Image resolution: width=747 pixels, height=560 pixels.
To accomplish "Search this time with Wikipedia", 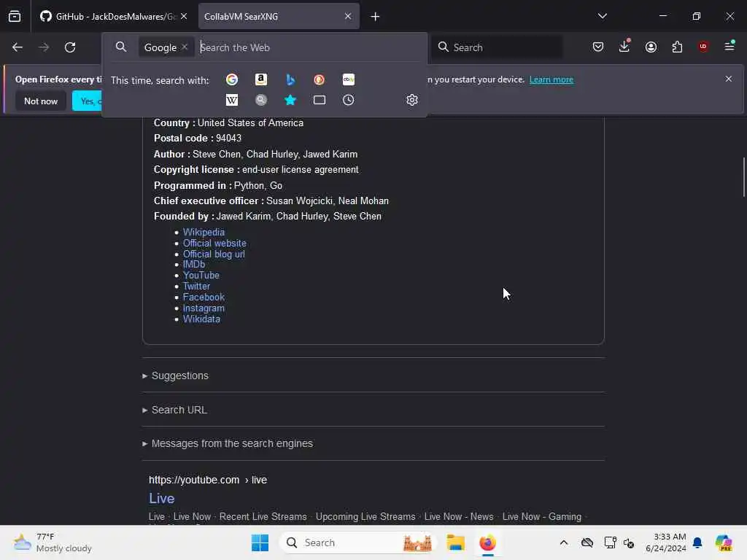I will pos(232,100).
